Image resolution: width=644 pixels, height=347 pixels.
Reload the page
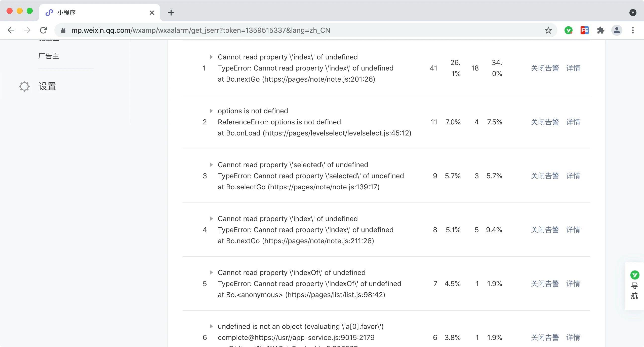(43, 30)
